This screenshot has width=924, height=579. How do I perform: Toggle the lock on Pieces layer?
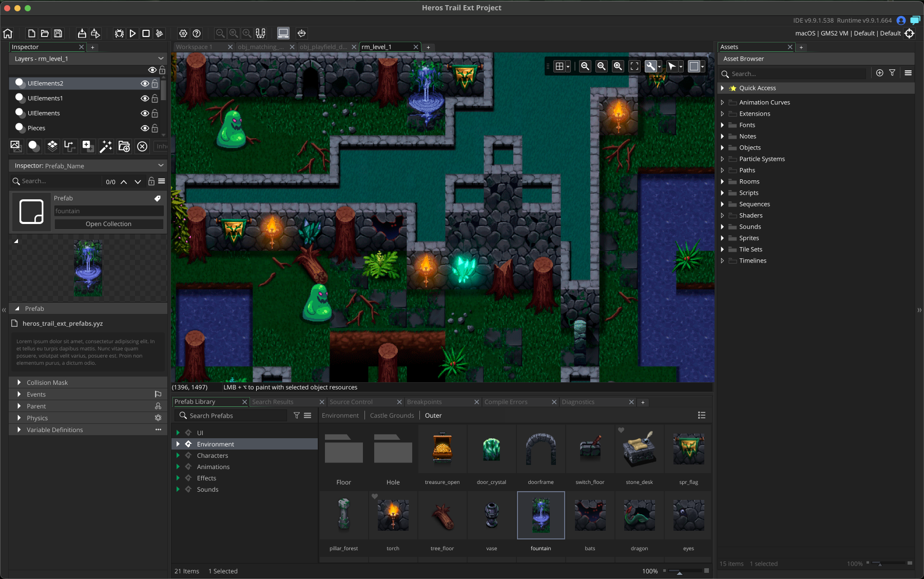[x=155, y=128]
